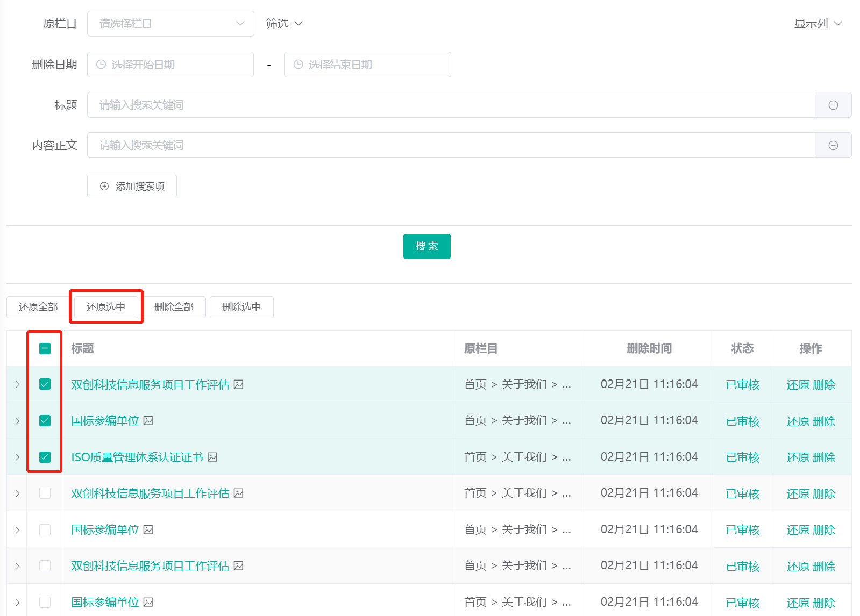Click the clock icon in the end date field
Screen dimensions: 860x616
[x=298, y=65]
